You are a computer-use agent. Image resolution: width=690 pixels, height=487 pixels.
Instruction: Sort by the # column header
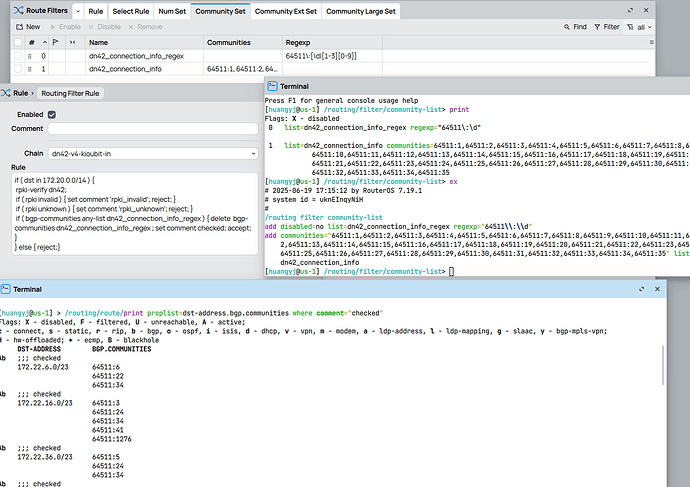[32, 42]
